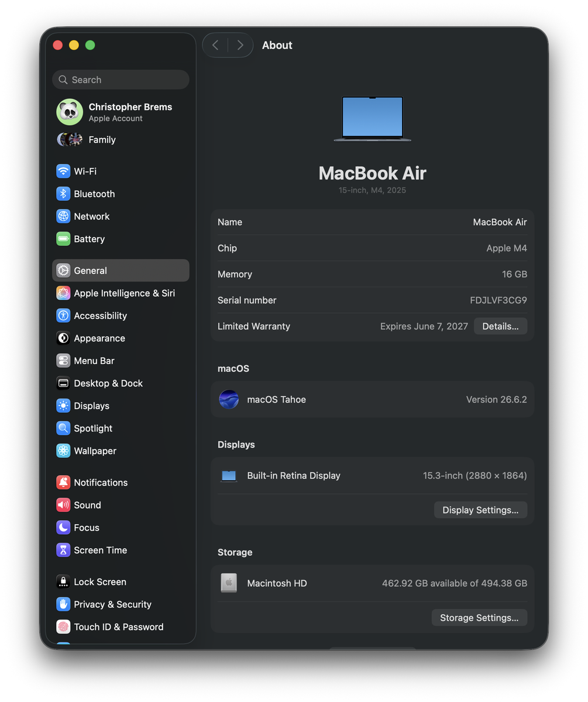This screenshot has height=702, width=588.
Task: Go back with the left chevron
Action: point(215,45)
